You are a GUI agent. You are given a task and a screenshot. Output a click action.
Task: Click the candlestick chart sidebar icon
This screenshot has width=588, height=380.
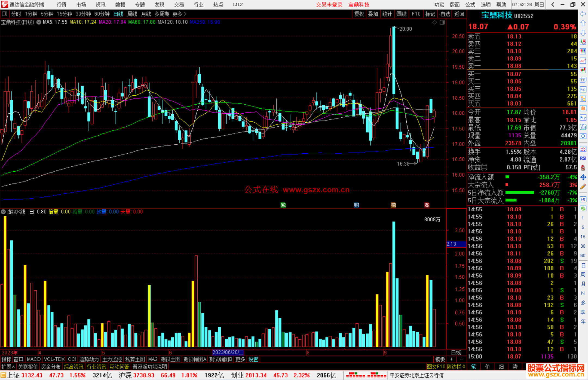coord(583,70)
